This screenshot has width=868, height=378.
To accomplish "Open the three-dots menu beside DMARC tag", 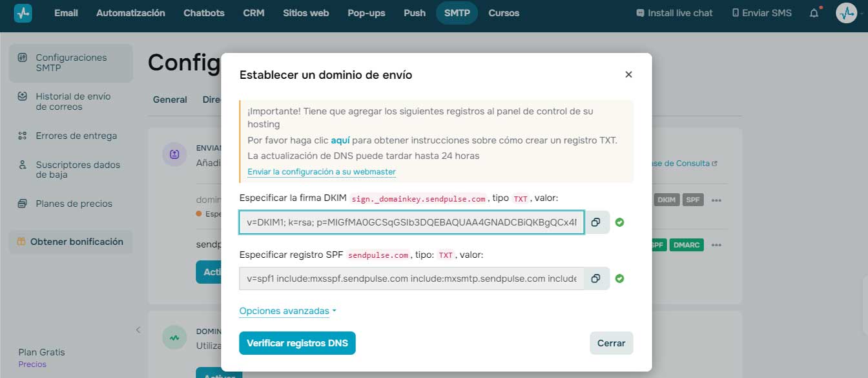I will coord(716,246).
